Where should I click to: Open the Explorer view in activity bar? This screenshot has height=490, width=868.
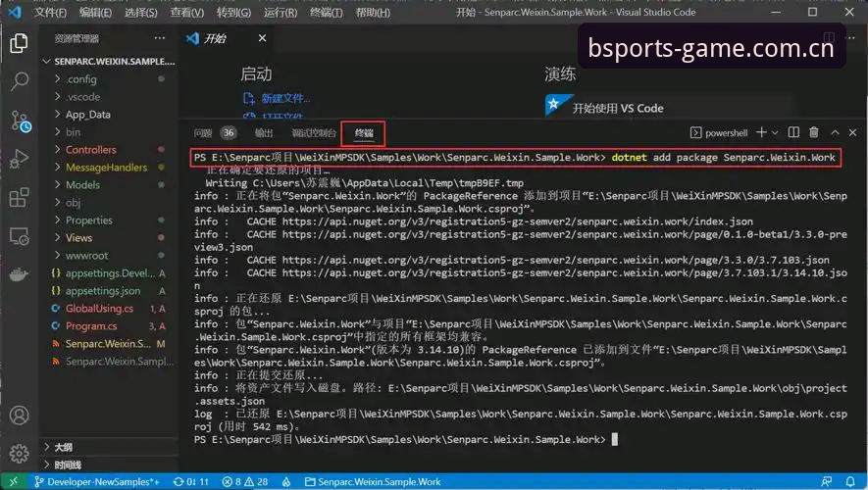[x=19, y=43]
